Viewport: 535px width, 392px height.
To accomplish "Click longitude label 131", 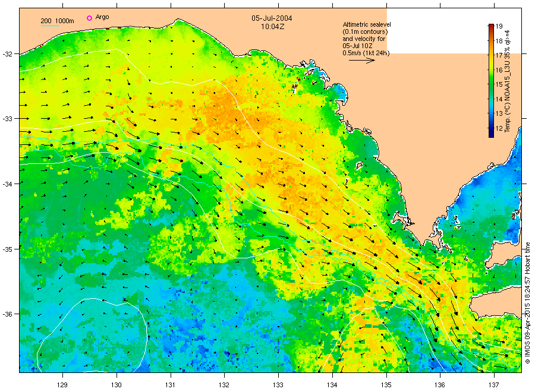I will pyautogui.click(x=170, y=385).
